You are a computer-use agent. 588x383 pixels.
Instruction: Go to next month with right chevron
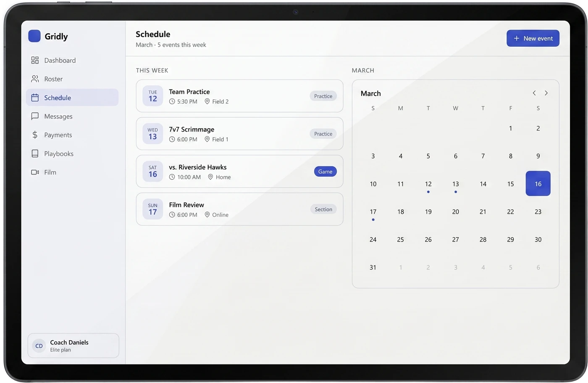pyautogui.click(x=546, y=93)
